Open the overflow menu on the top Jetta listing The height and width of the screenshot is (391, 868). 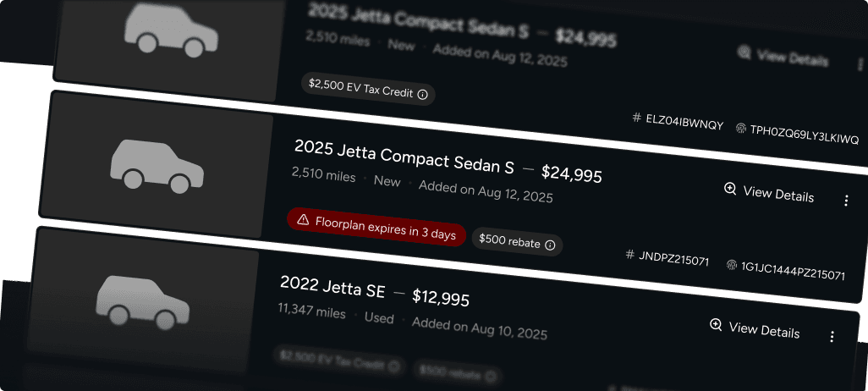[x=849, y=62]
